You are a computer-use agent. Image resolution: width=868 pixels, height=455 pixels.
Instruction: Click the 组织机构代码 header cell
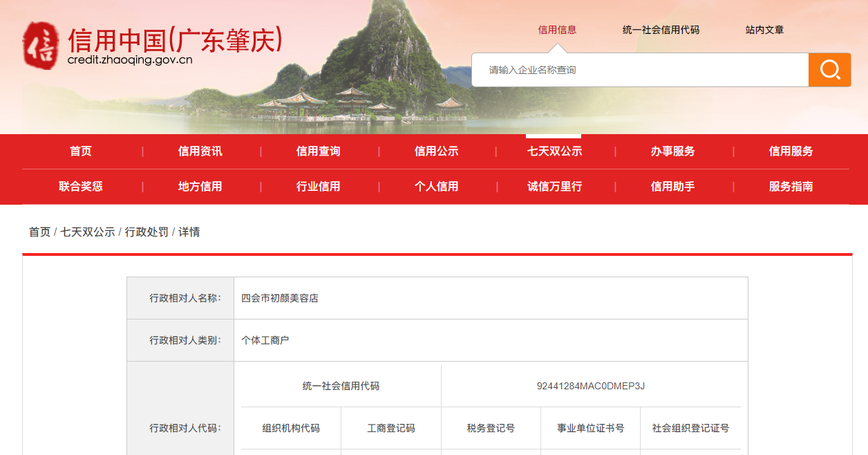click(291, 428)
